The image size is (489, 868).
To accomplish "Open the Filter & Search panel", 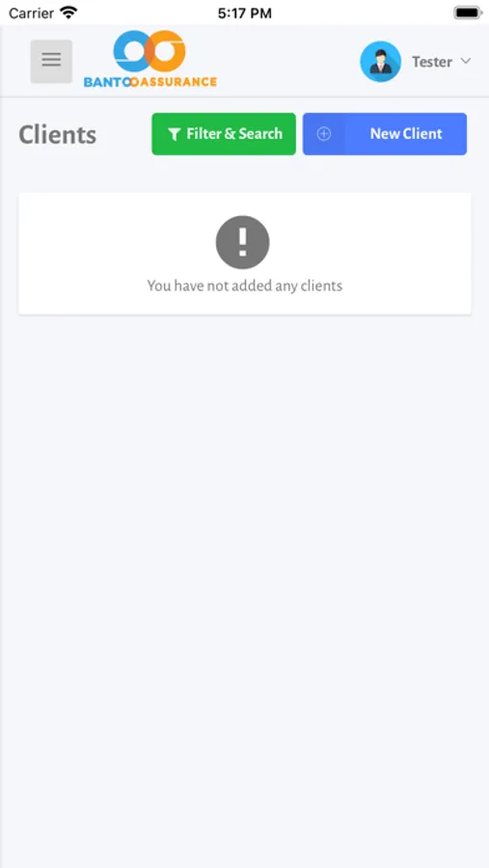I will click(x=224, y=134).
